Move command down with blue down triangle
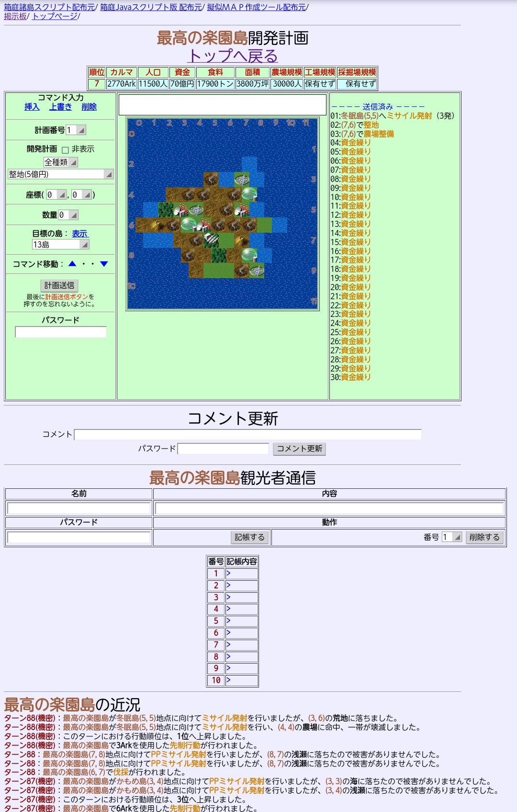 coord(104,264)
